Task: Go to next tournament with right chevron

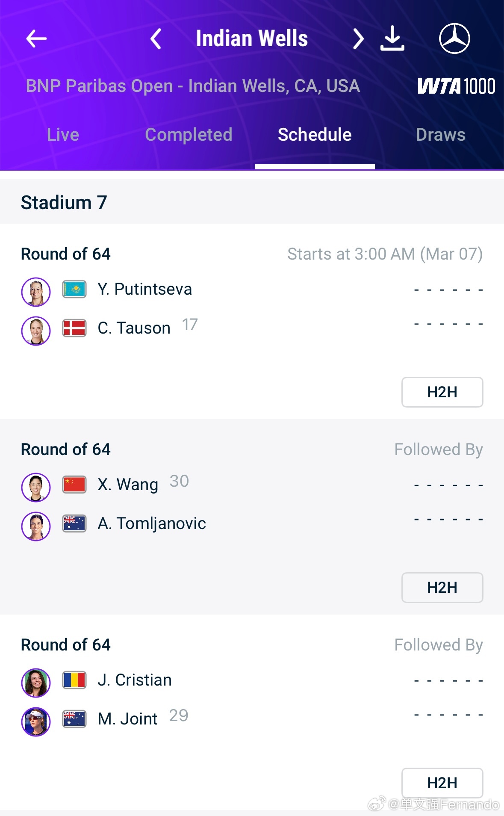Action: click(358, 39)
